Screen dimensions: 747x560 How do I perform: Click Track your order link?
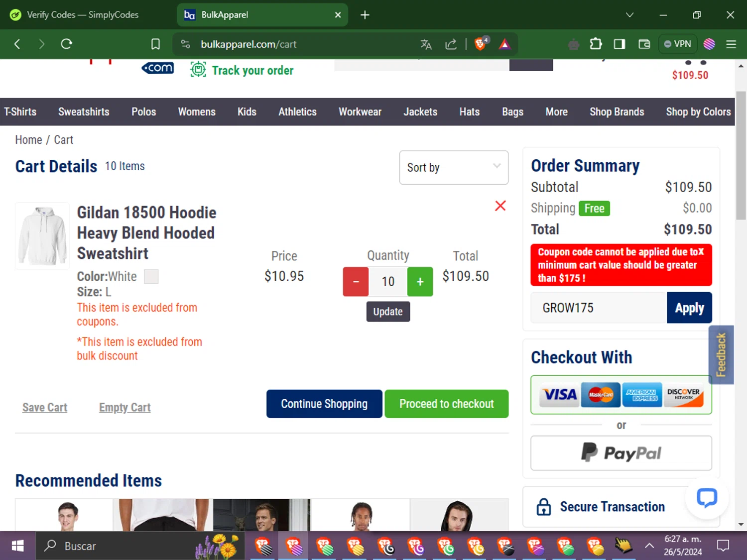click(x=243, y=70)
